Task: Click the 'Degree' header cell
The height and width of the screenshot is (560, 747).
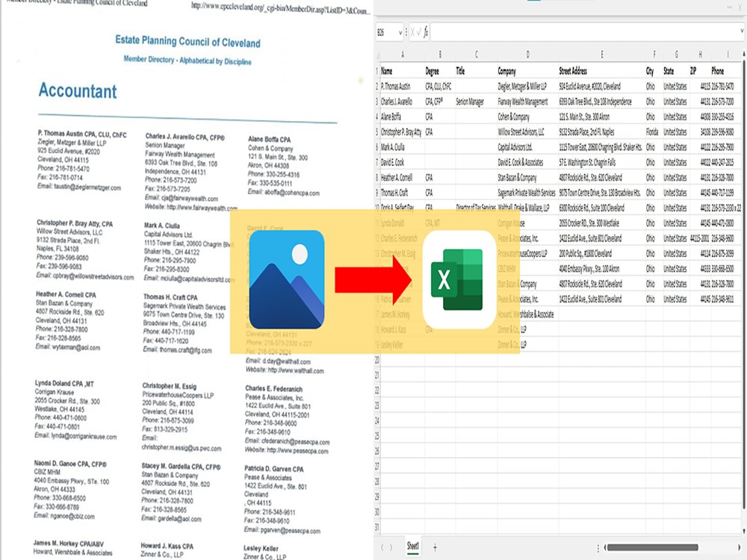Action: tap(440, 71)
